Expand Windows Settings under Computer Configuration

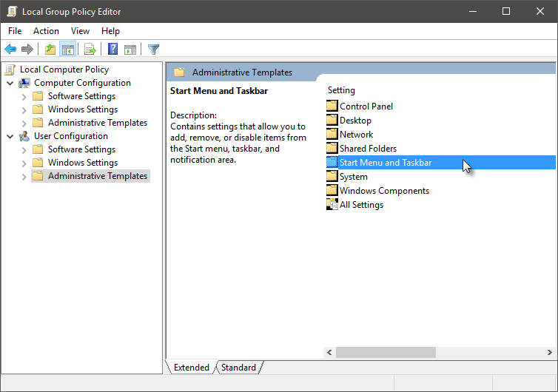[x=24, y=110]
